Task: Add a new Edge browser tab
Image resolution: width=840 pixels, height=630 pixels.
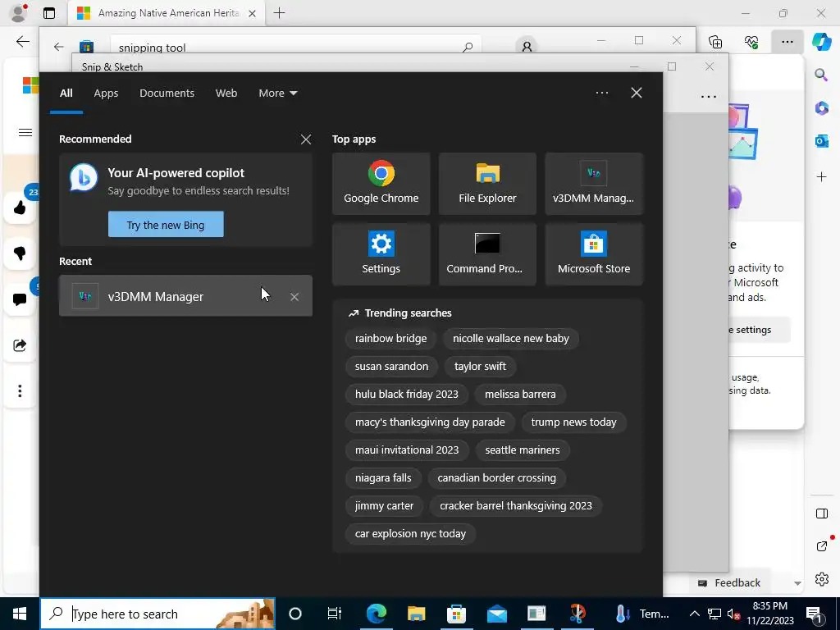Action: (279, 13)
